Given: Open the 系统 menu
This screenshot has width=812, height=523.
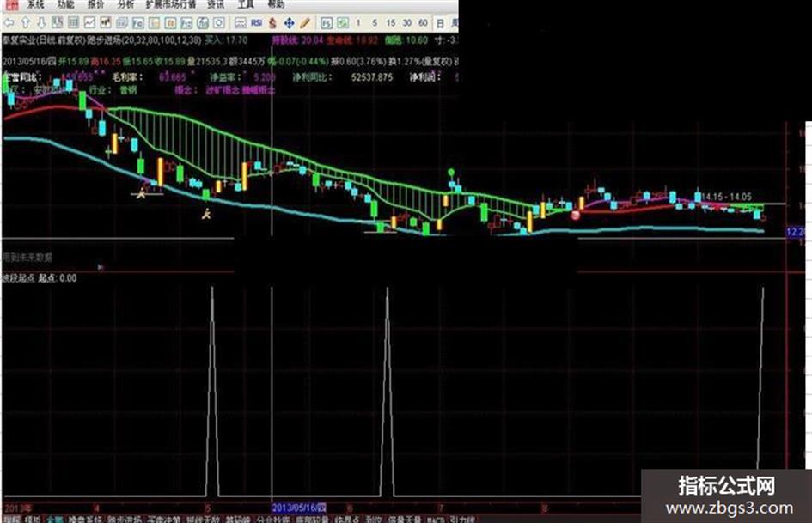Looking at the screenshot, I should tap(36, 4).
